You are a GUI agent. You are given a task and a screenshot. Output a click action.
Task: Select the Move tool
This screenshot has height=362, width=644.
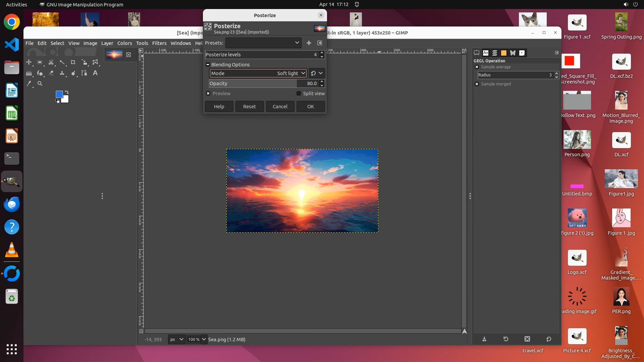pyautogui.click(x=29, y=62)
